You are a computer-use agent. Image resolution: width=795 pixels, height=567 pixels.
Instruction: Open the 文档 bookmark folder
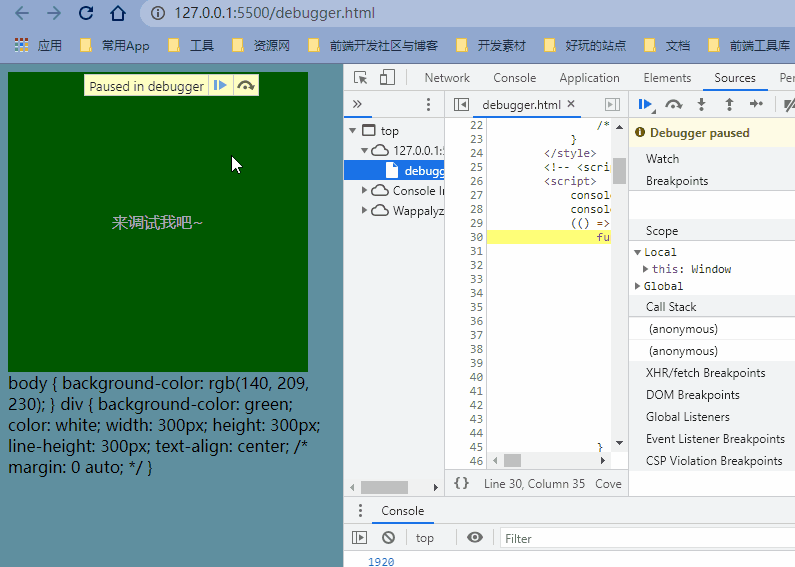coord(667,46)
